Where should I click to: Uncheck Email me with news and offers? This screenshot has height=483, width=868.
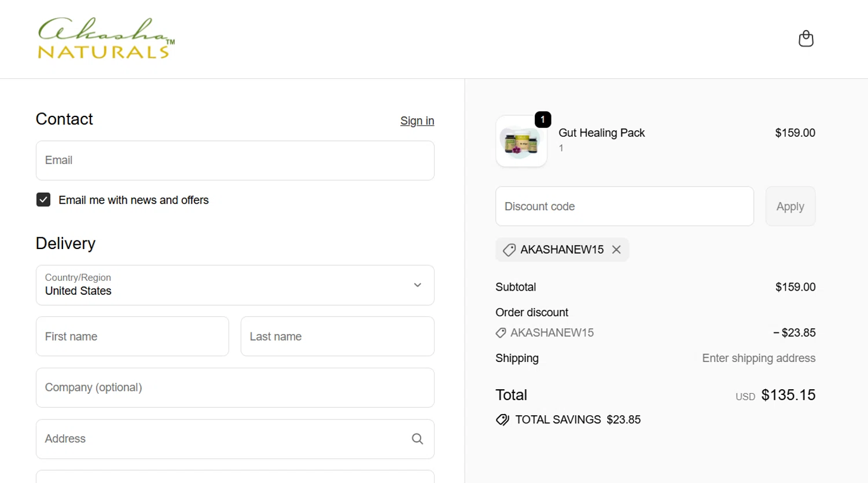[43, 200]
